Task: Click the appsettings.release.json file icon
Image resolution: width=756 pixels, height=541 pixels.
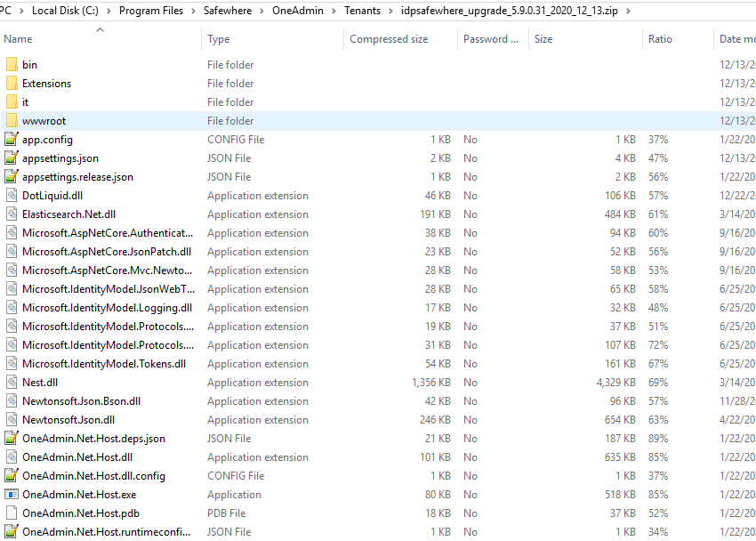Action: pos(12,177)
